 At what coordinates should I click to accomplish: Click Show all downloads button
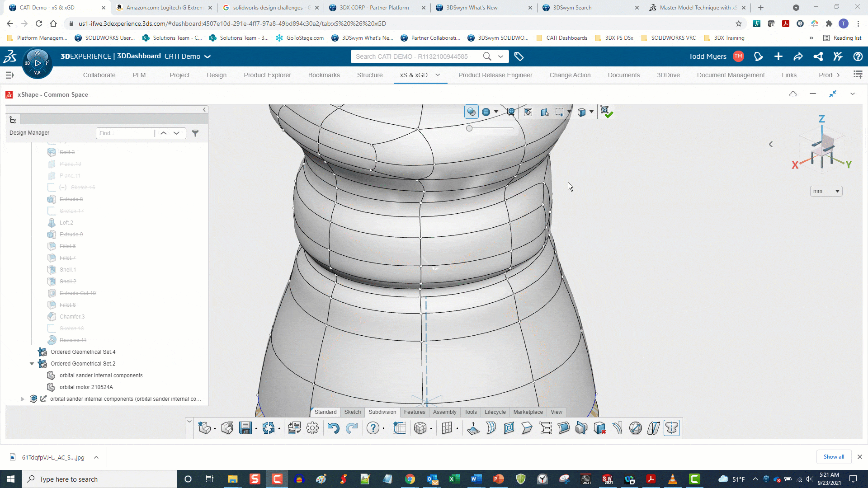(x=834, y=457)
